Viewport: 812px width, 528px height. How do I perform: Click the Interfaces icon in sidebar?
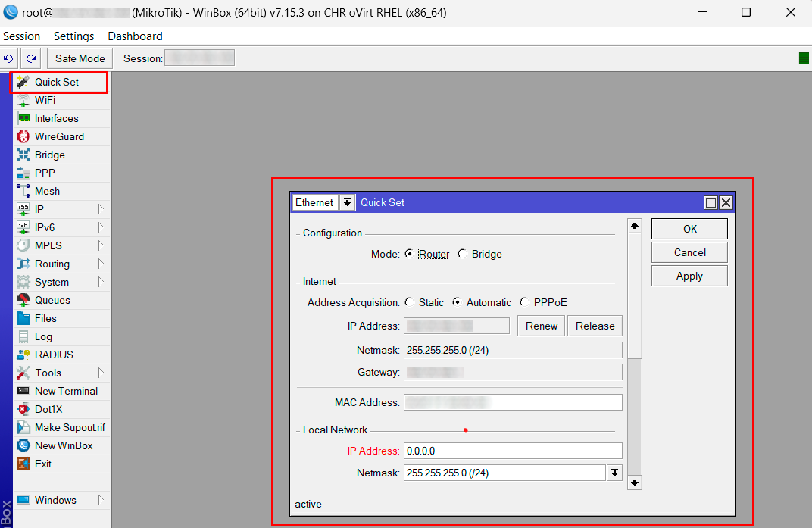[23, 118]
